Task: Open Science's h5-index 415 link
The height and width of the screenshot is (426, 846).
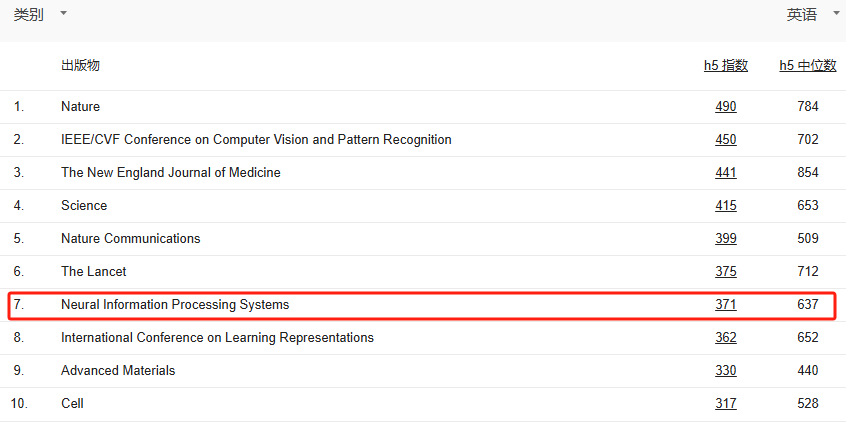Action: click(725, 206)
